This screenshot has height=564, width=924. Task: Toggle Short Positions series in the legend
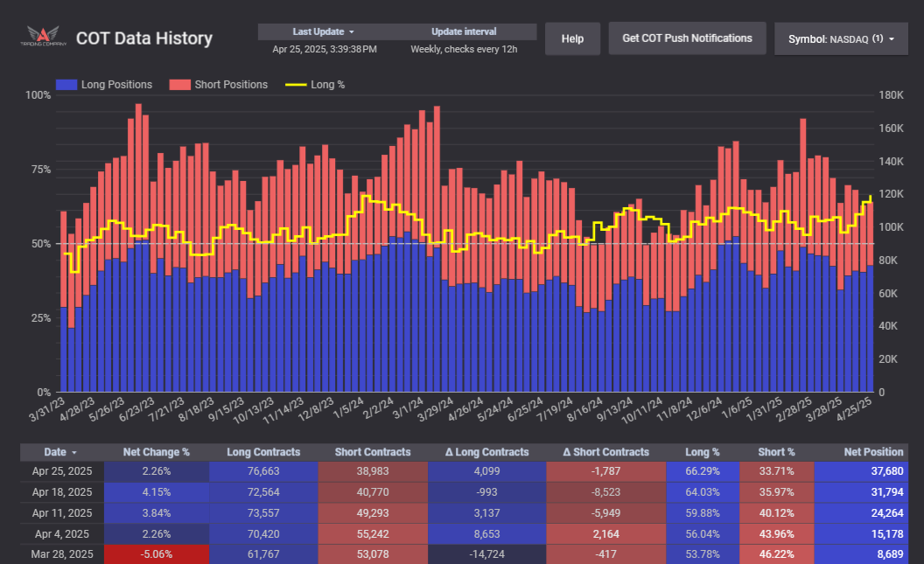219,85
